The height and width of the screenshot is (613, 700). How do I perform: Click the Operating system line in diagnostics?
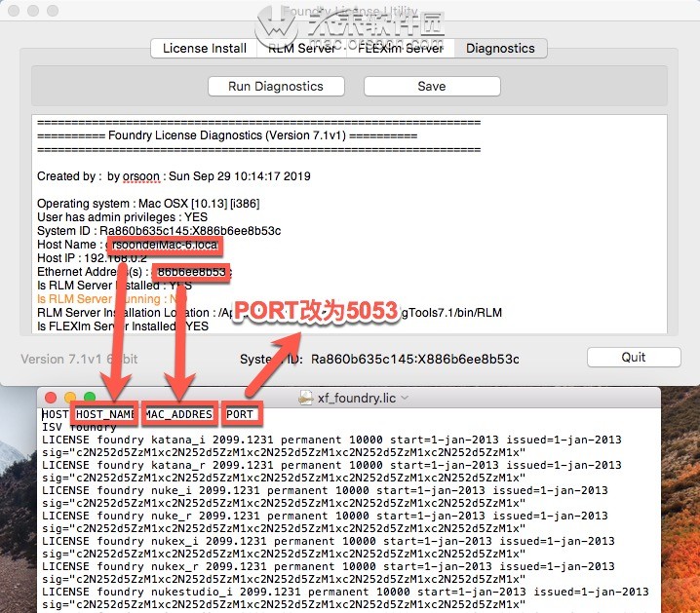(x=148, y=204)
